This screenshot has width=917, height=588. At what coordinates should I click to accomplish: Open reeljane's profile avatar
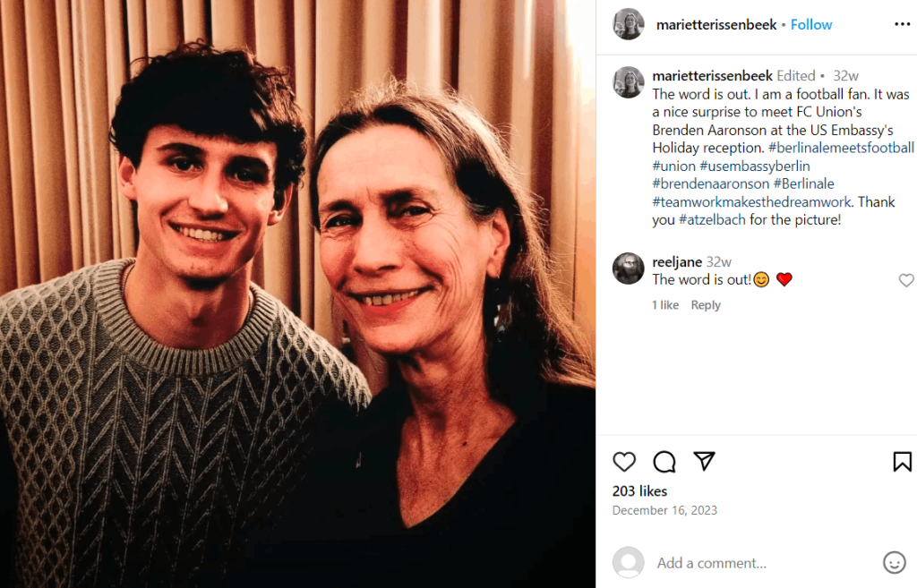coord(628,268)
